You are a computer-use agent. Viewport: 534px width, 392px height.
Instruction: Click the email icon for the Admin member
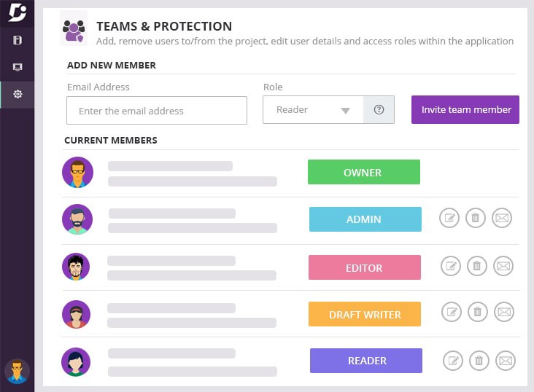pyautogui.click(x=502, y=218)
